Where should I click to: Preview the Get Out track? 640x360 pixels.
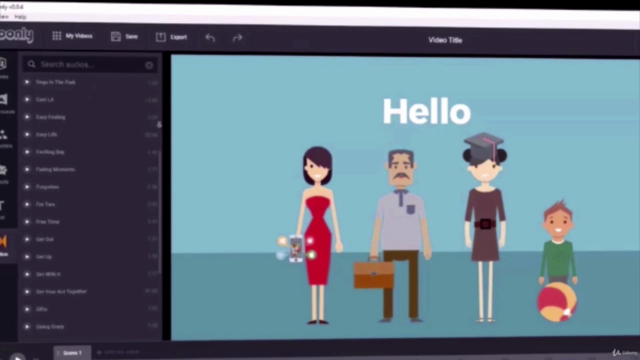point(27,239)
